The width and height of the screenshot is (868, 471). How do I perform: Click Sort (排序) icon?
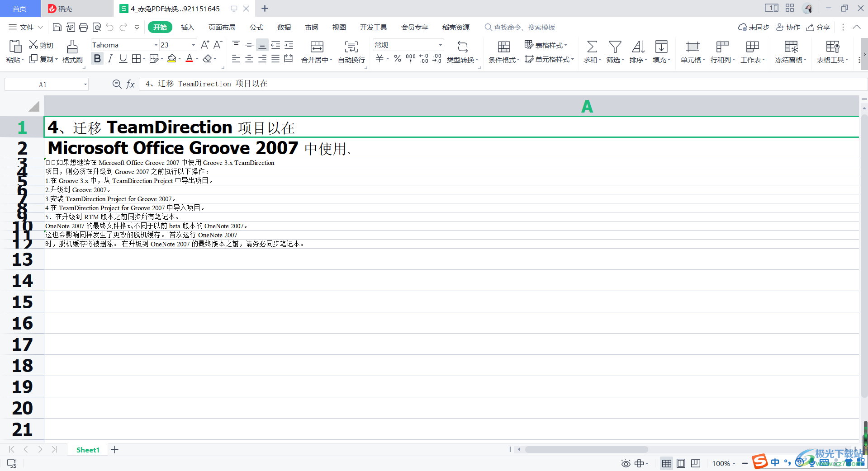pos(638,47)
